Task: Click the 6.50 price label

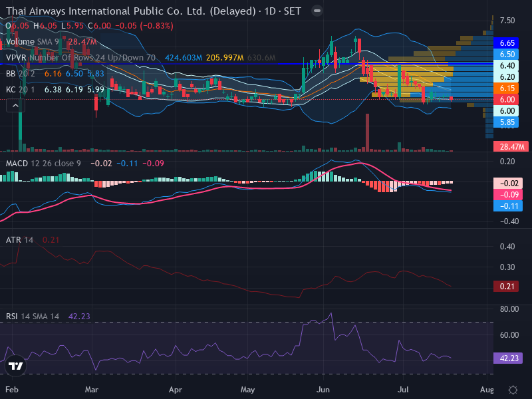Action: pos(506,55)
